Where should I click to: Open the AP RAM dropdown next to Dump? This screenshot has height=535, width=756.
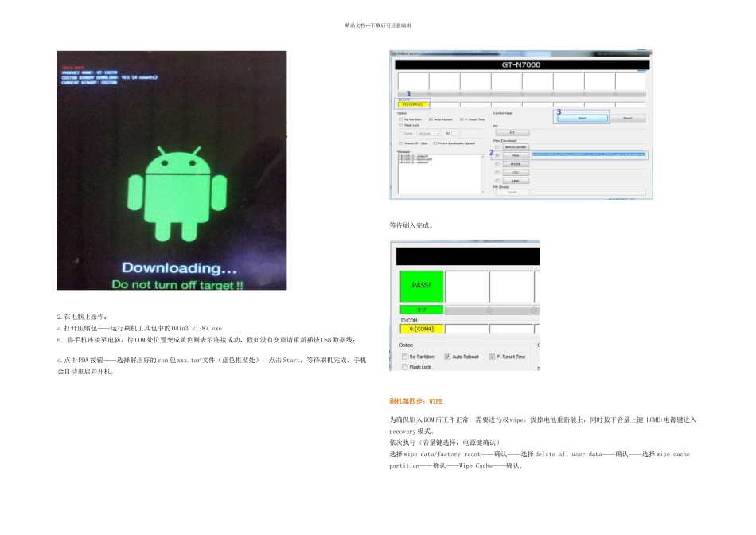[x=431, y=133]
